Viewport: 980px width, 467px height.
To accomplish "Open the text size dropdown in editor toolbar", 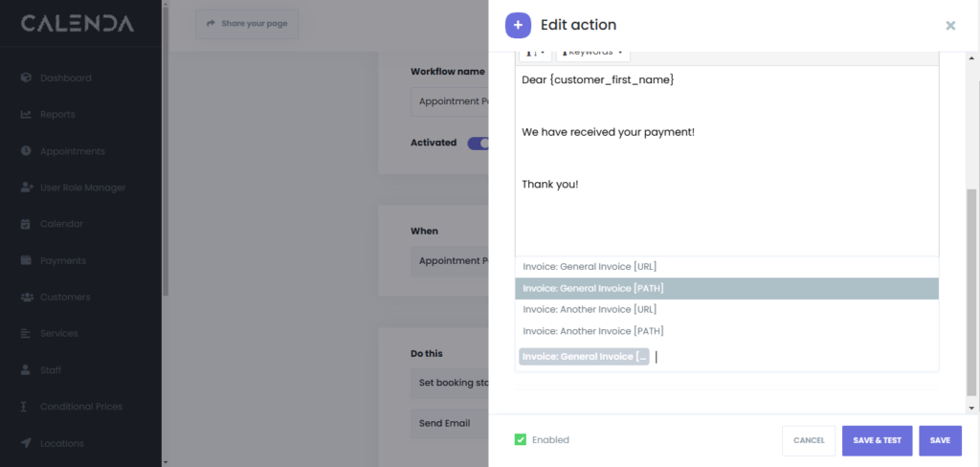I will [535, 53].
